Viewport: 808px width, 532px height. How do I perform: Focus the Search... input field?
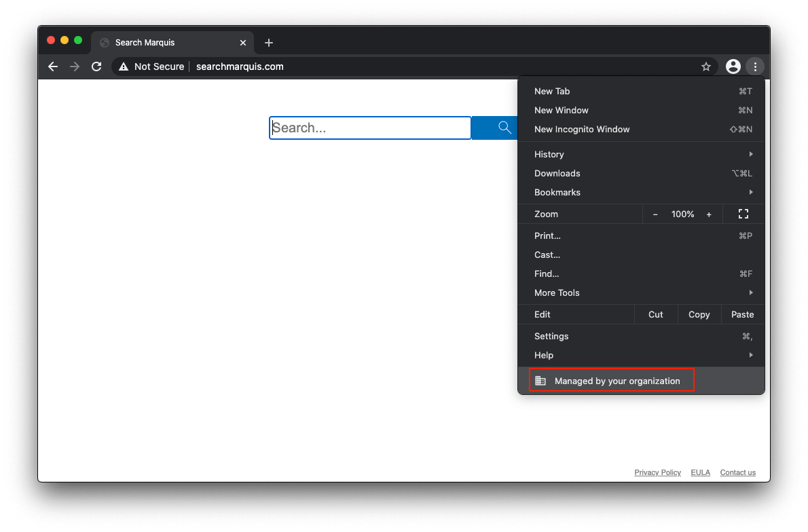point(370,128)
